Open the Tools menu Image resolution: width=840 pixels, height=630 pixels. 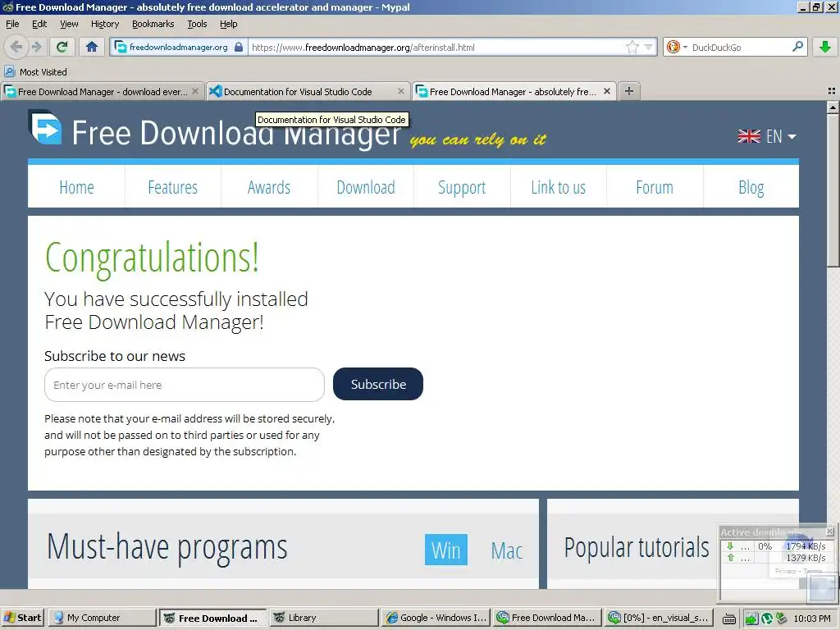[x=197, y=24]
